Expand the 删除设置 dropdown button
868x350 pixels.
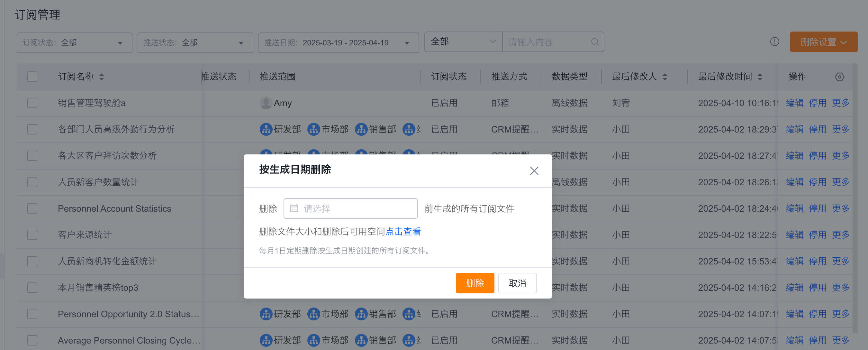pyautogui.click(x=823, y=42)
